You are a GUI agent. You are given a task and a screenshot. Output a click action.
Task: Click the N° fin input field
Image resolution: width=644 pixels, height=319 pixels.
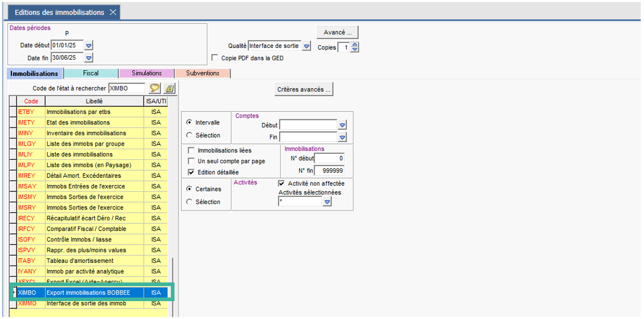coord(329,171)
